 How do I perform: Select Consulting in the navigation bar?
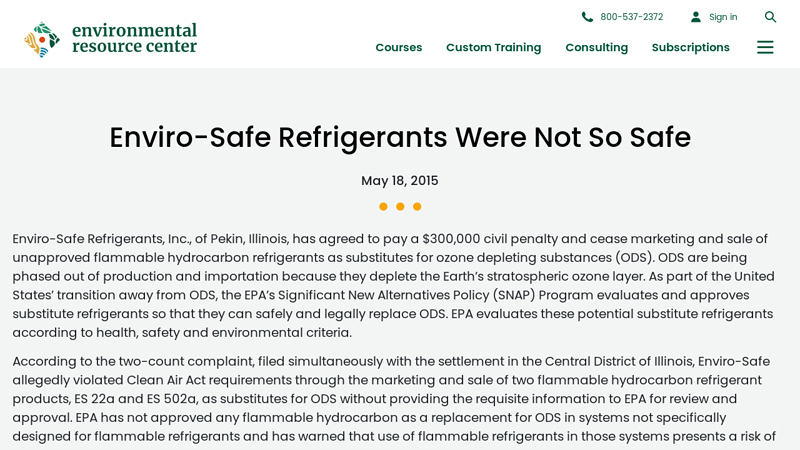(x=596, y=47)
